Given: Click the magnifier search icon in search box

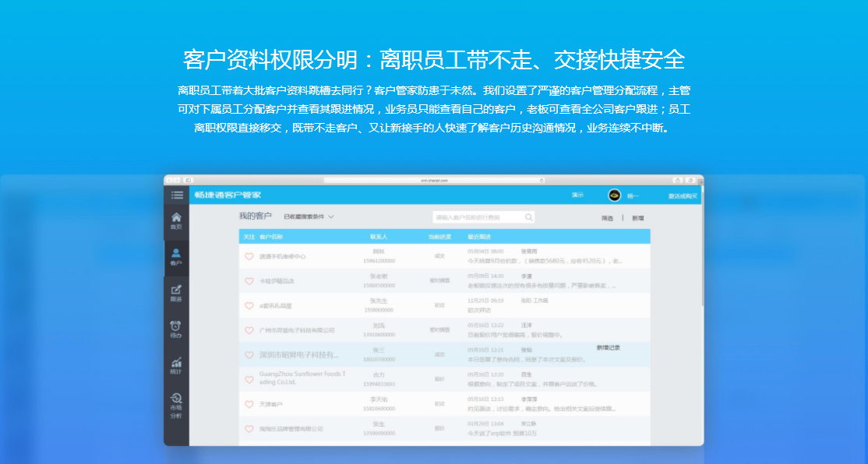Looking at the screenshot, I should coord(529,217).
